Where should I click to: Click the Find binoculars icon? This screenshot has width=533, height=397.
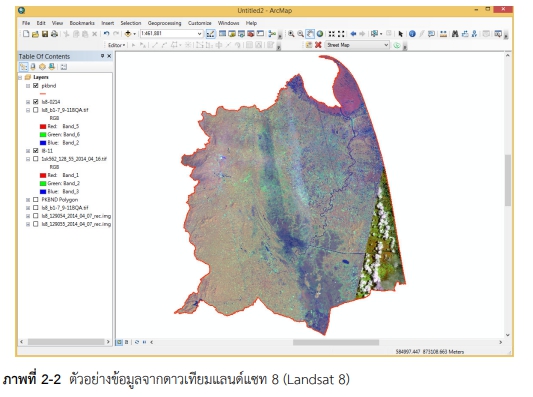coord(455,34)
